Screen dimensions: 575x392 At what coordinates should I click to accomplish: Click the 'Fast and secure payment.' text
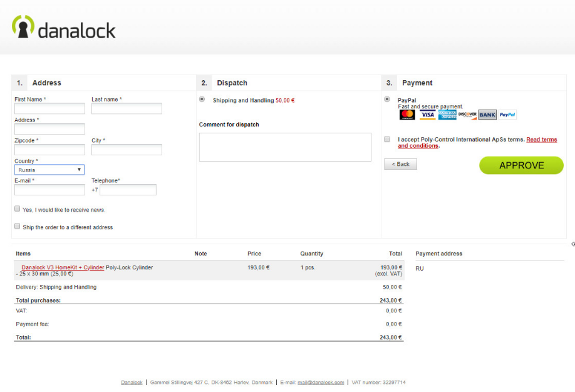[430, 106]
